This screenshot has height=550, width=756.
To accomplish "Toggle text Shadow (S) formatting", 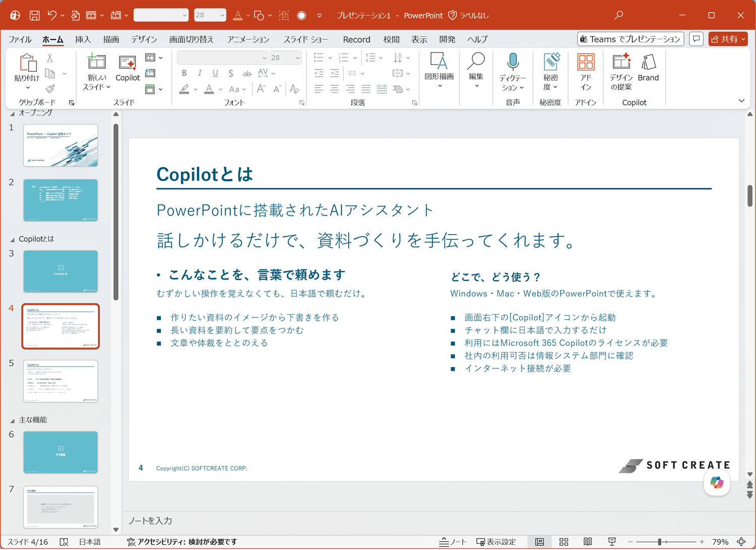I will click(231, 74).
